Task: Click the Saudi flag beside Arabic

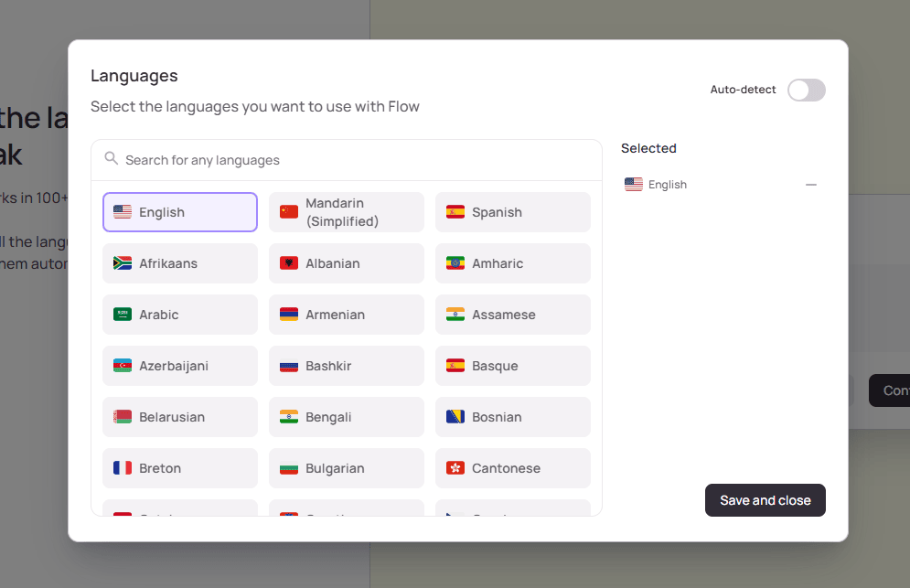Action: point(123,315)
